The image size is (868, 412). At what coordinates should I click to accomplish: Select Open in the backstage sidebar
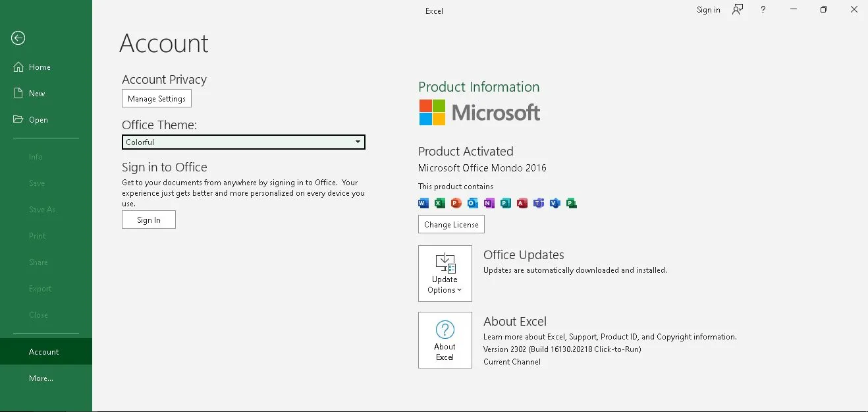[46, 120]
